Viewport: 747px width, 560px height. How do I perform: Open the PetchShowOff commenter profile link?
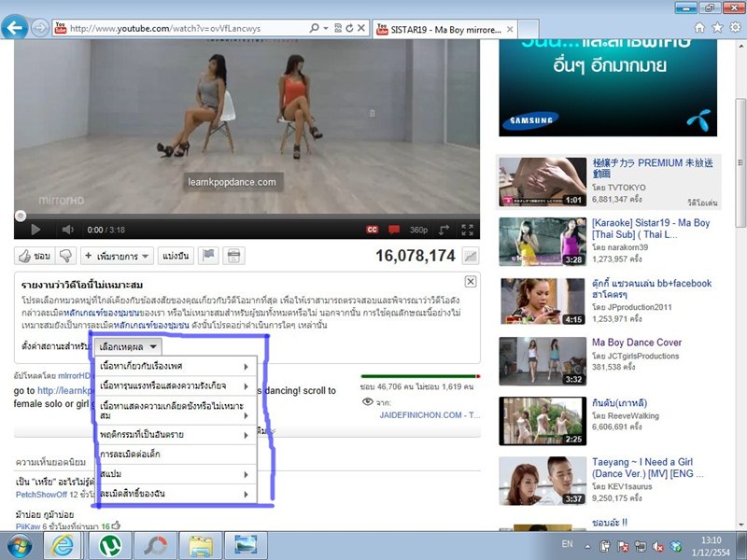41,495
